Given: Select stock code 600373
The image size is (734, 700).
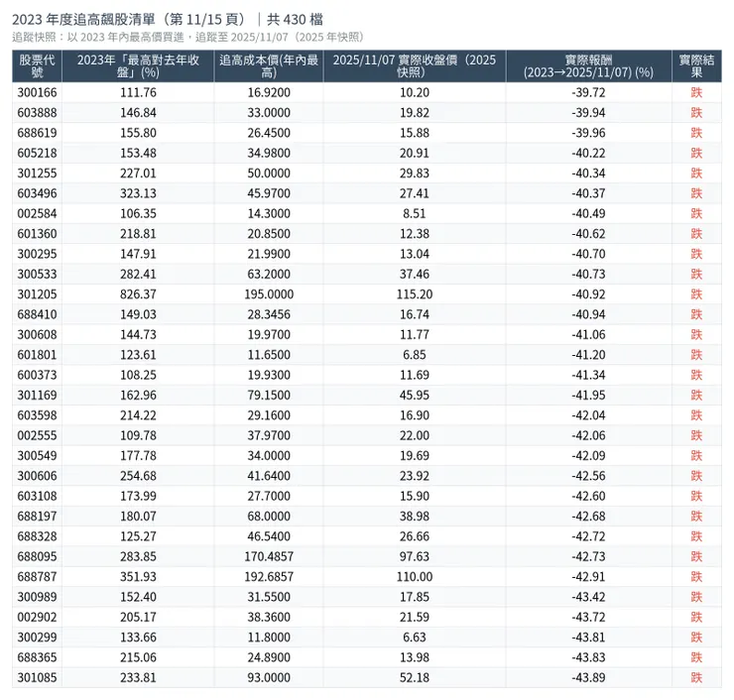Looking at the screenshot, I should pyautogui.click(x=37, y=375).
